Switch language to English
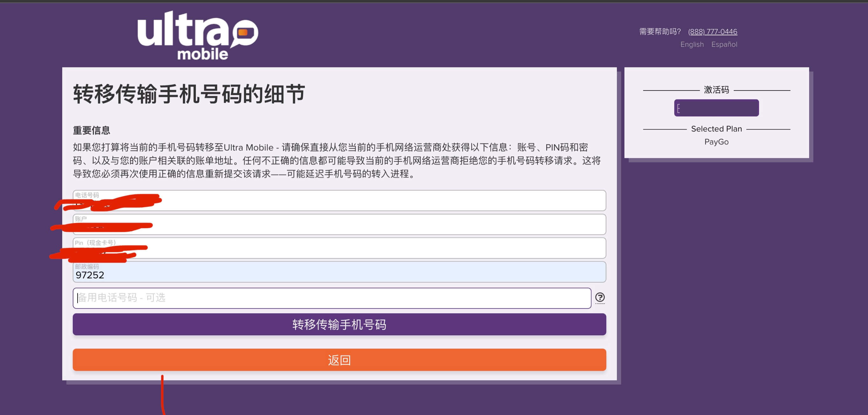The height and width of the screenshot is (415, 868). 692,44
